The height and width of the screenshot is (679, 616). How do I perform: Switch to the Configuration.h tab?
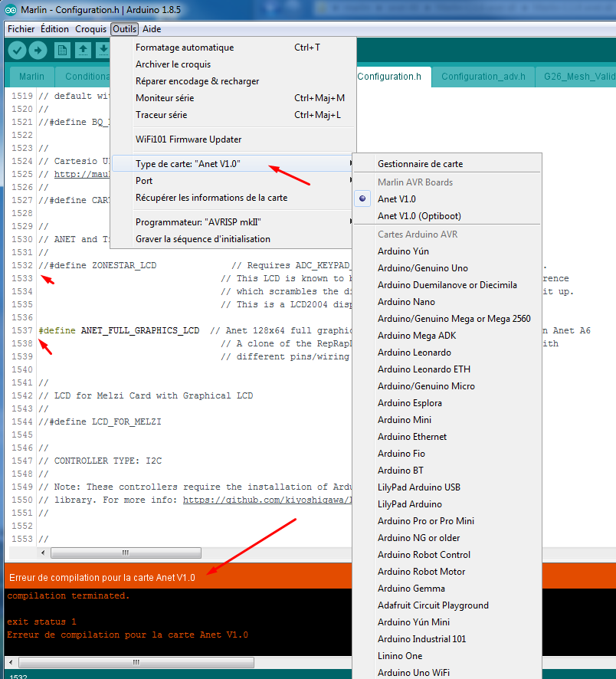pyautogui.click(x=394, y=77)
